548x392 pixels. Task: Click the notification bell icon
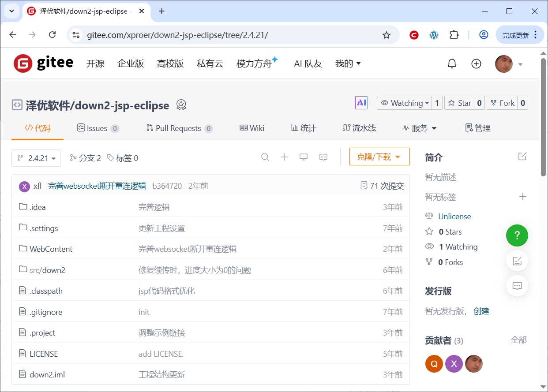coord(452,64)
